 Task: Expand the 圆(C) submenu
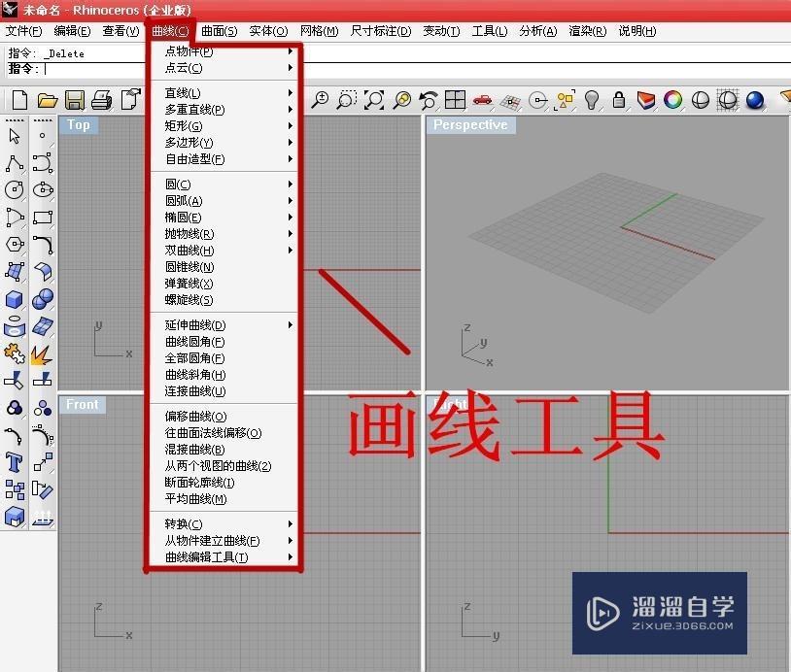(224, 184)
